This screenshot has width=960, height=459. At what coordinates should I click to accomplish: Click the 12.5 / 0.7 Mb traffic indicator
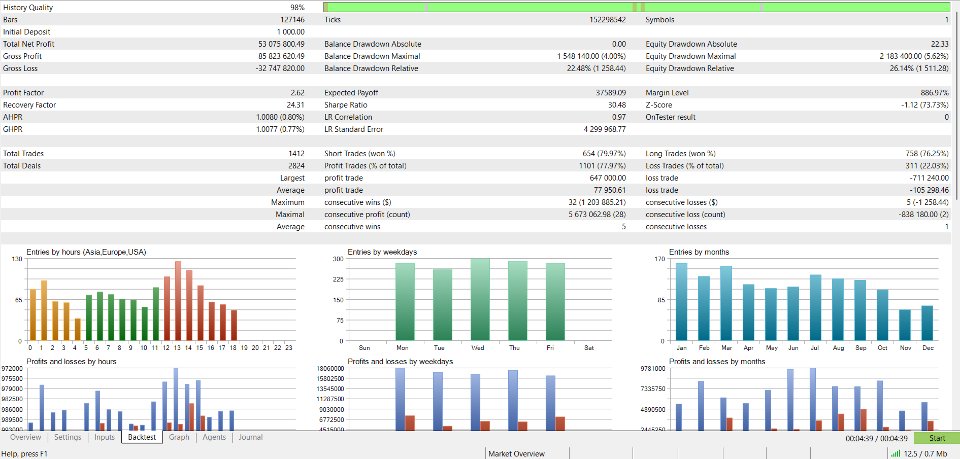pos(926,453)
